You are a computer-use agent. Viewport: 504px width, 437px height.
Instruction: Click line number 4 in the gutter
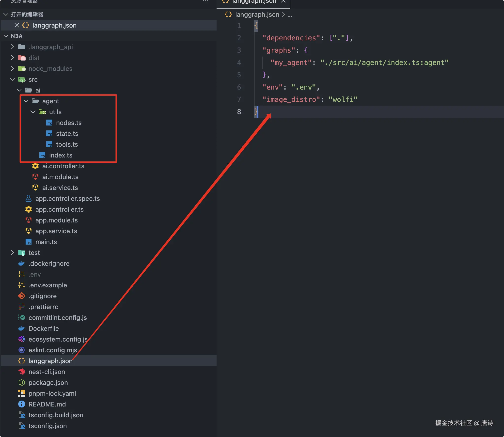pos(239,62)
